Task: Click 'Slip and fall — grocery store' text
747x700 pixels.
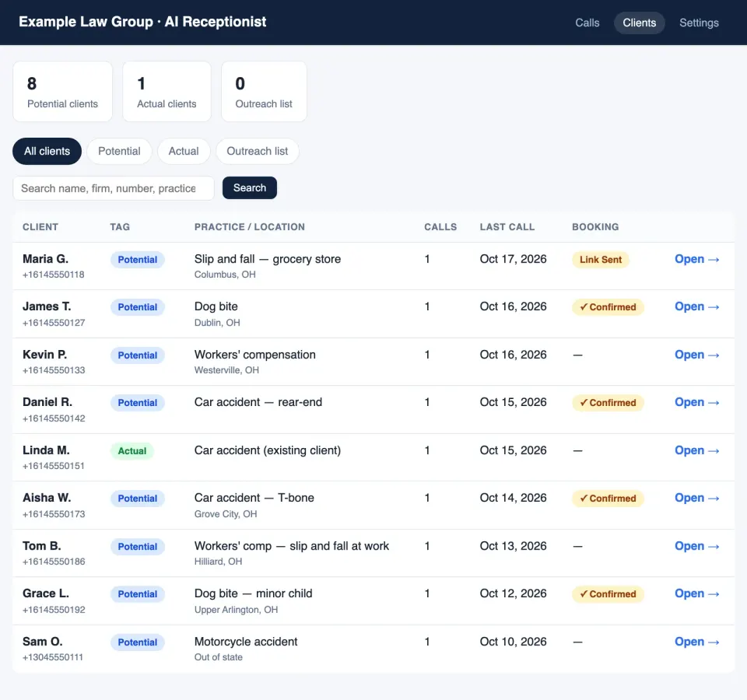Action: 268,259
